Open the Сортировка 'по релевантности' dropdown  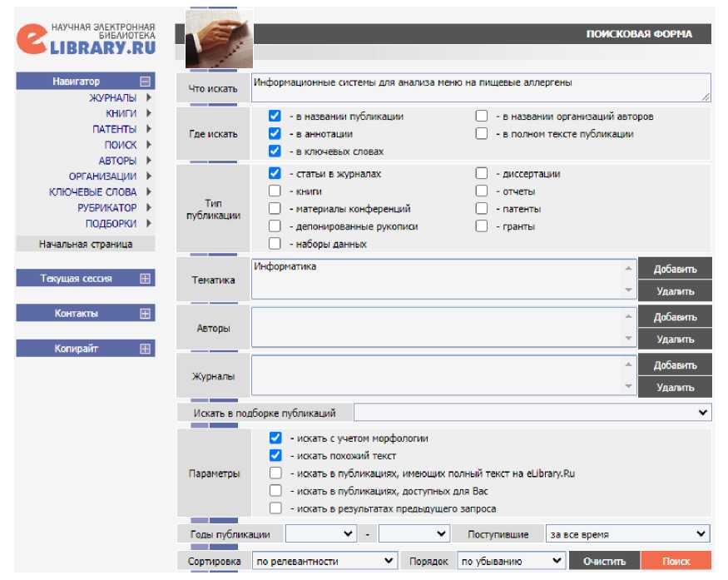(x=324, y=562)
